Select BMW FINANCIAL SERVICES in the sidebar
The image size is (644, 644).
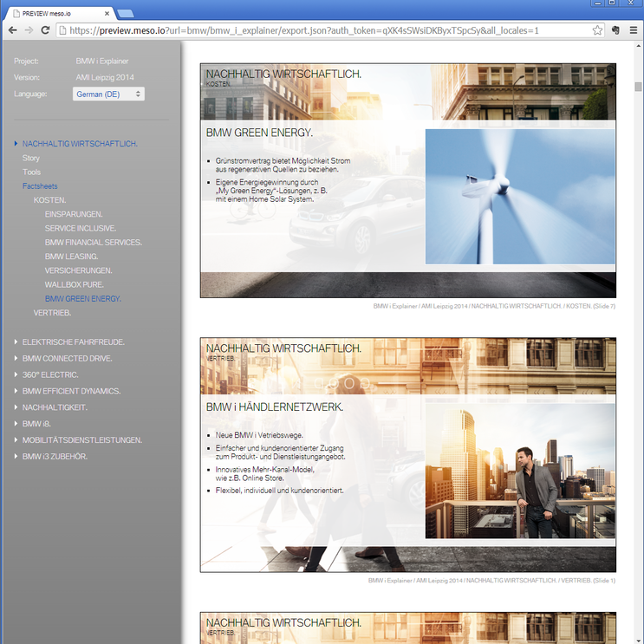93,243
